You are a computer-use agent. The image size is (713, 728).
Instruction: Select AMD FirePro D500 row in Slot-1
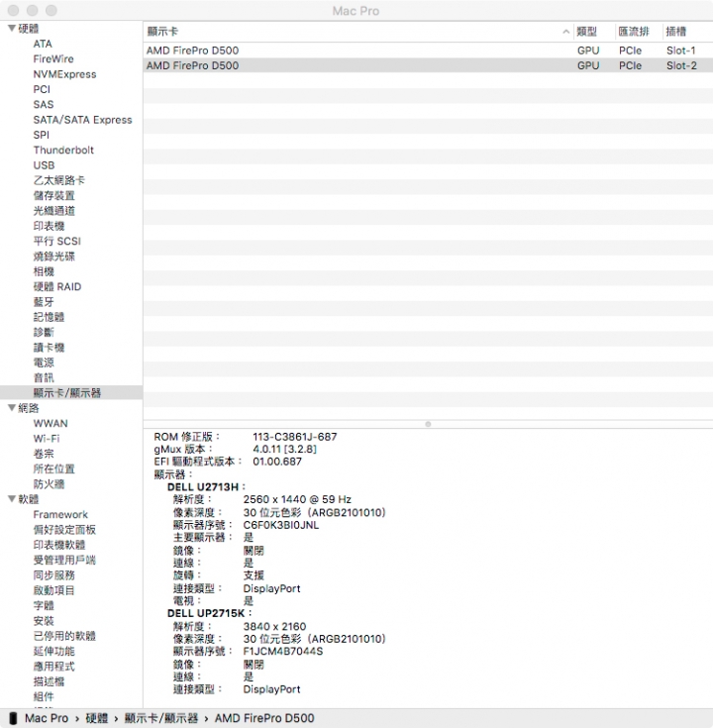point(428,51)
